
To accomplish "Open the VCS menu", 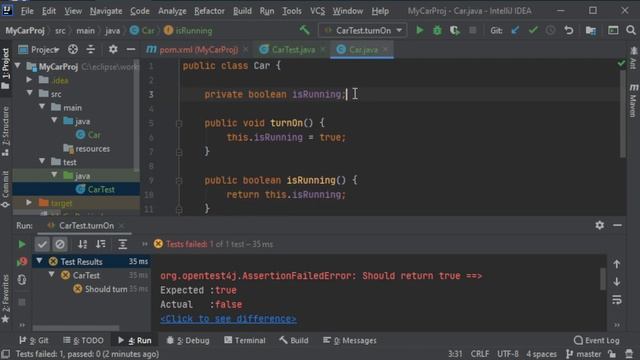I will click(318, 11).
